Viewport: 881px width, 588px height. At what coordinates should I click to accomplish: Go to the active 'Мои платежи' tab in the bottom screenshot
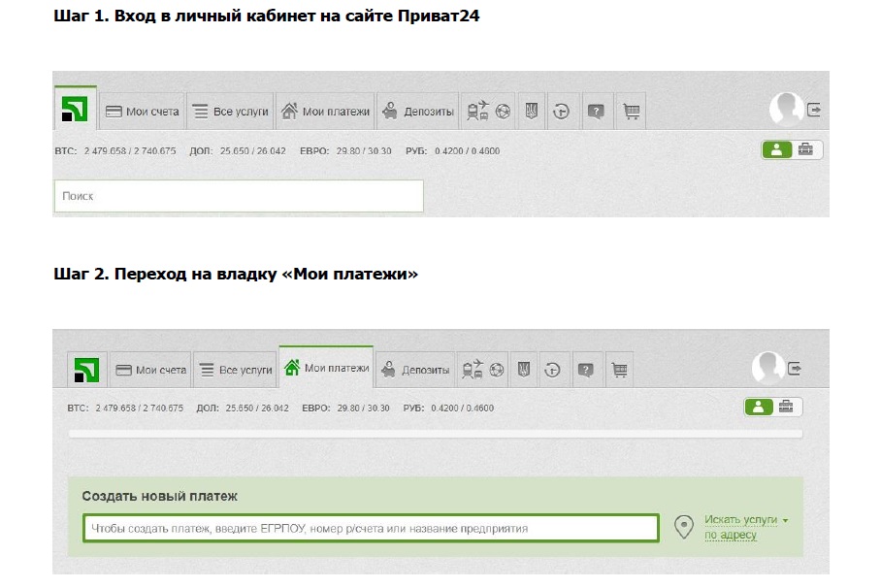(326, 369)
